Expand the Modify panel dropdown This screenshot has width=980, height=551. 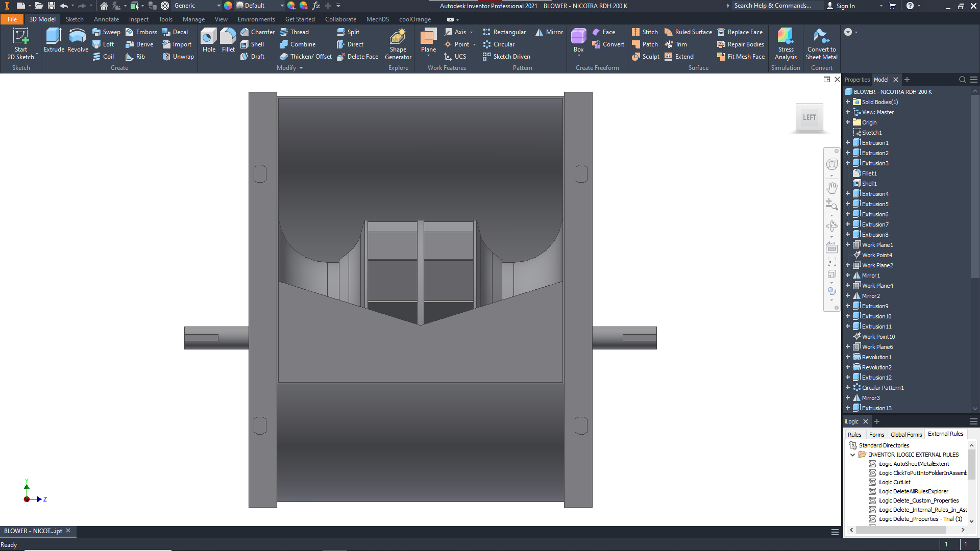click(x=301, y=68)
